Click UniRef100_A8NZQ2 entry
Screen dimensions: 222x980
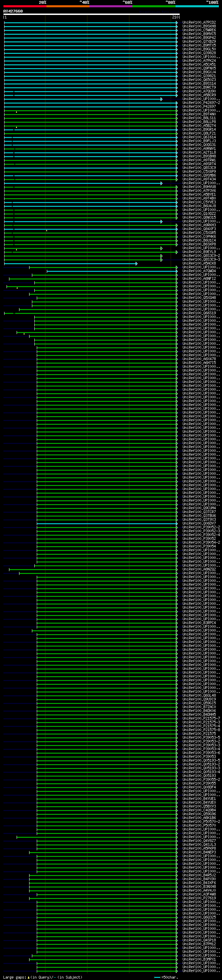tap(199, 569)
